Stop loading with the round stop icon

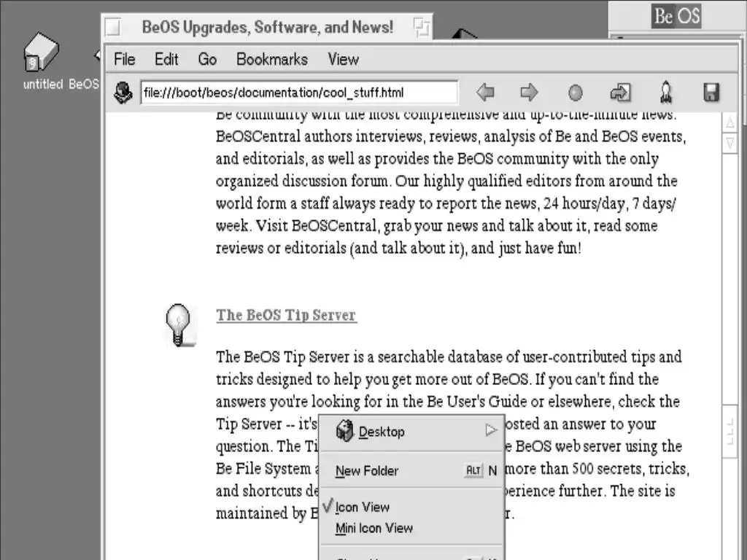(x=575, y=93)
